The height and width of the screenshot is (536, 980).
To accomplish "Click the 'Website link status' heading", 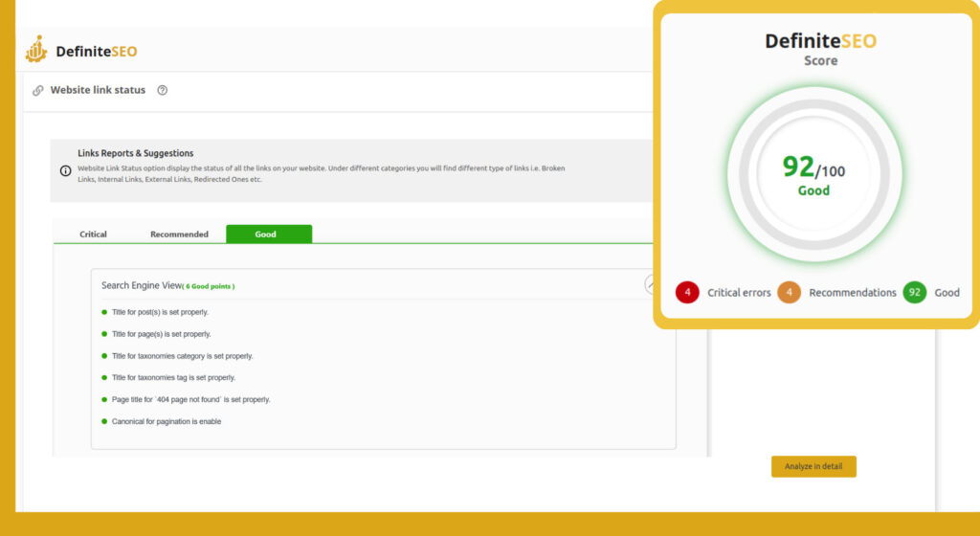I will (x=98, y=90).
